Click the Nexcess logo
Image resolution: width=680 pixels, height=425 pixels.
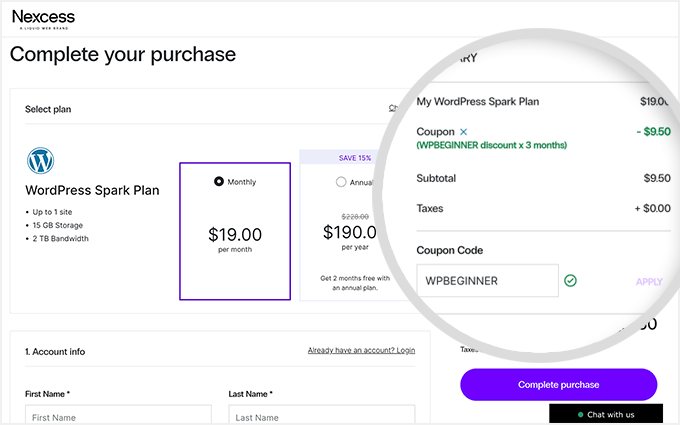pyautogui.click(x=43, y=18)
